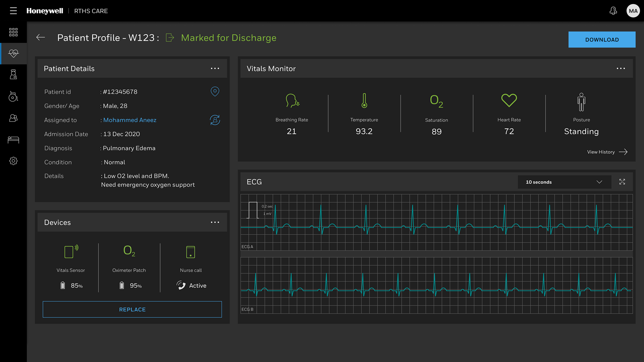The height and width of the screenshot is (362, 644).
Task: Click the reassign caregiver icon
Action: tap(215, 120)
